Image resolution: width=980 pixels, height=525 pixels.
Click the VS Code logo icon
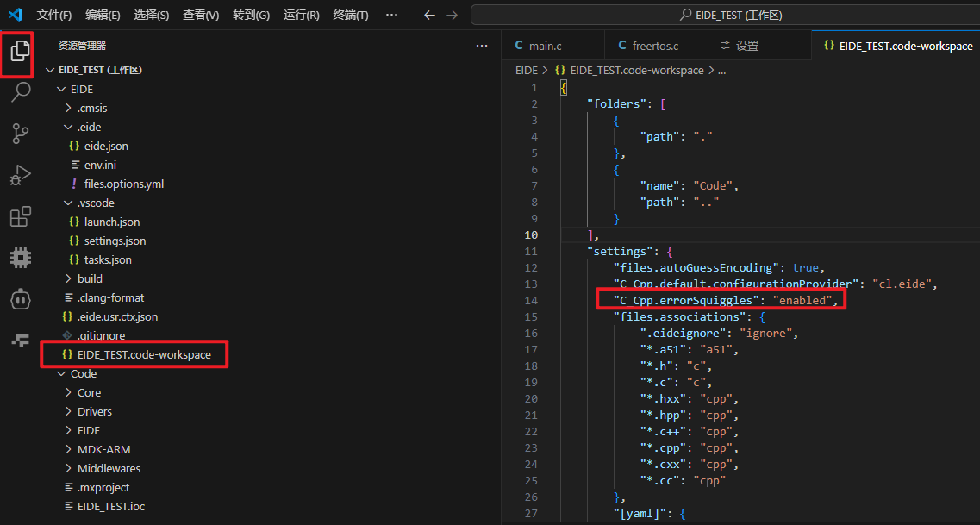(15, 15)
